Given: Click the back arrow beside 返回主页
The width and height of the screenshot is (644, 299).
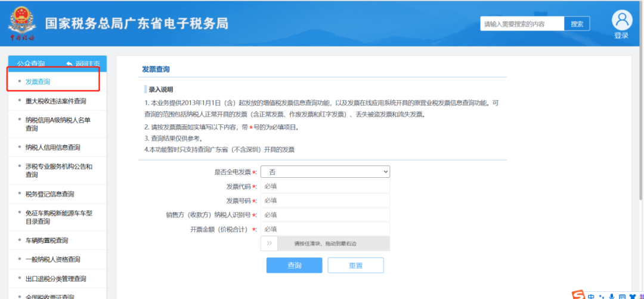Looking at the screenshot, I should tap(69, 64).
